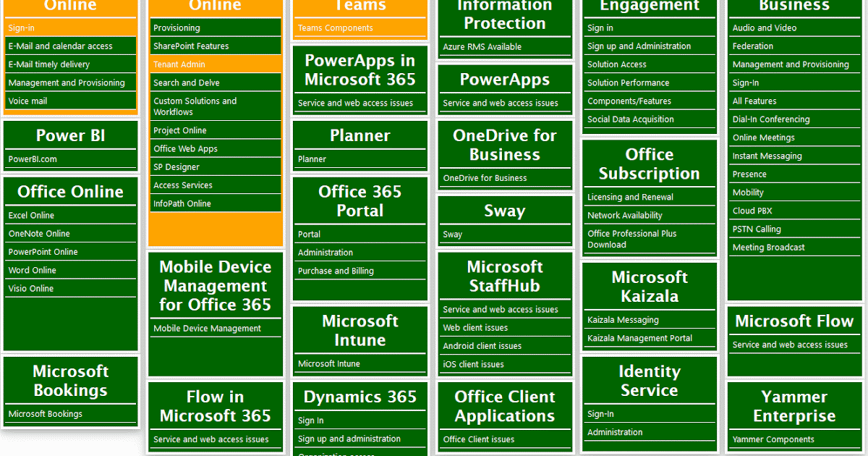Click Android client issues in StaffHub
The width and height of the screenshot is (868, 456).
505,346
